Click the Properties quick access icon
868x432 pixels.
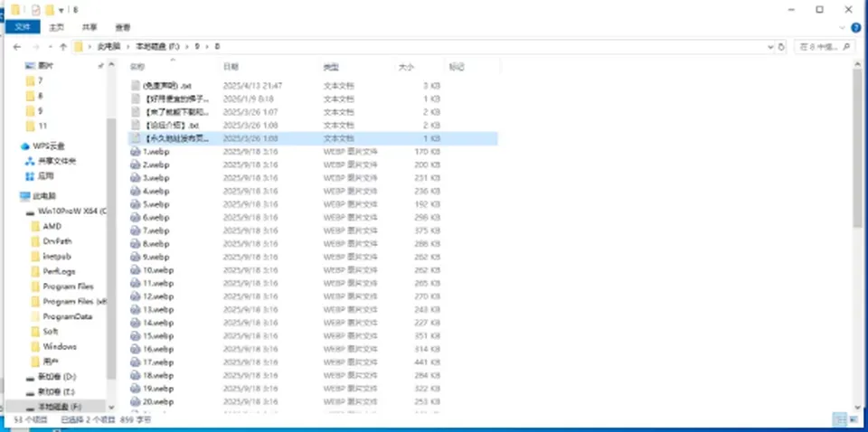(36, 9)
